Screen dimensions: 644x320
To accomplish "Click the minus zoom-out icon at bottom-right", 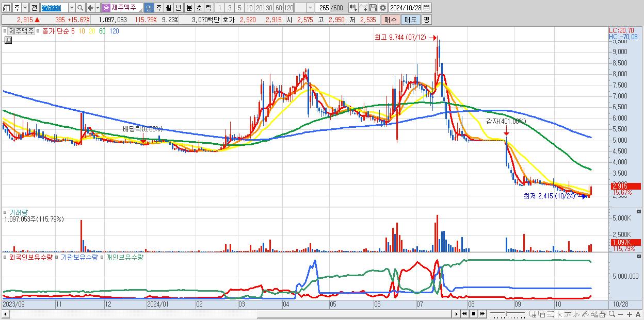I will [621, 314].
